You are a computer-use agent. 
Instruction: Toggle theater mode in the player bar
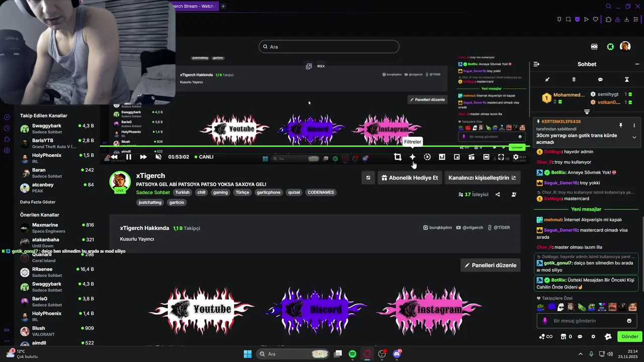coord(486,157)
